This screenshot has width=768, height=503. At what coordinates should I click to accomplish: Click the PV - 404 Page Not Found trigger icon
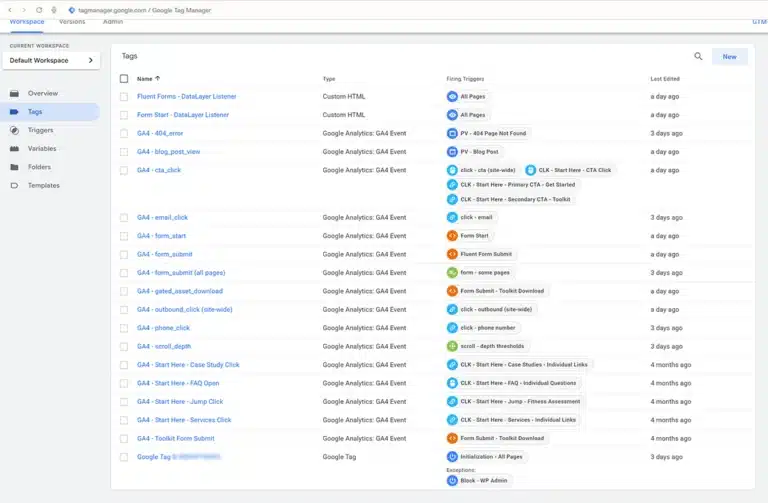click(452, 133)
